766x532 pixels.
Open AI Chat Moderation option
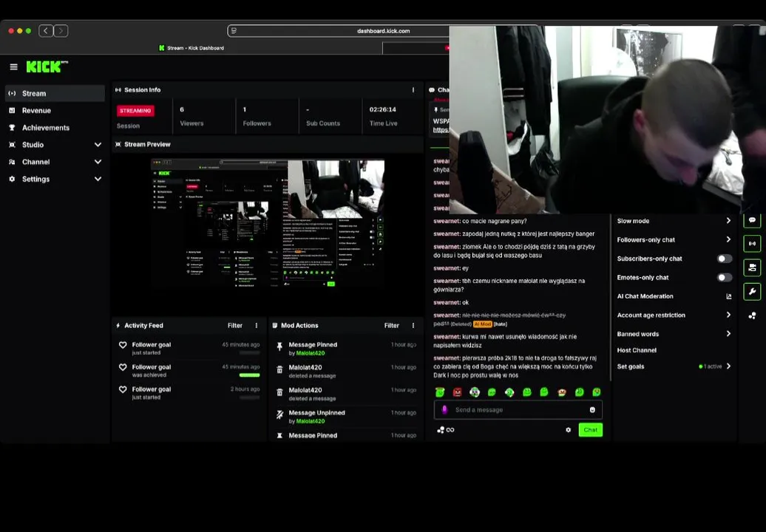click(674, 296)
